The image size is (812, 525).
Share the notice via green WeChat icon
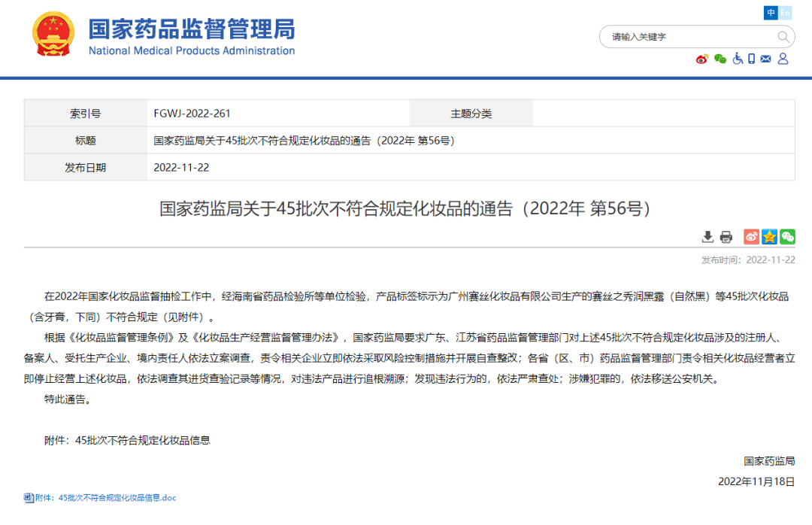(787, 237)
